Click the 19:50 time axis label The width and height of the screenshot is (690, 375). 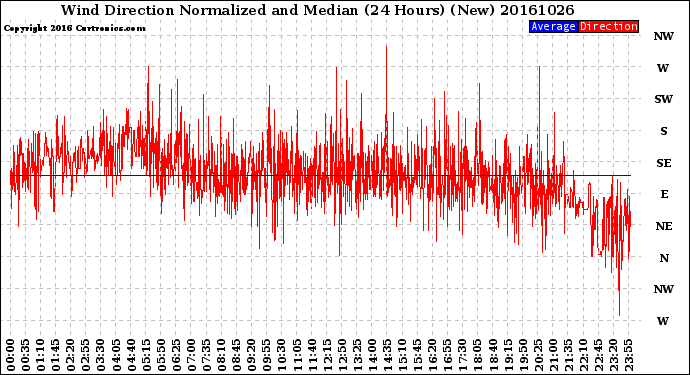click(x=523, y=355)
